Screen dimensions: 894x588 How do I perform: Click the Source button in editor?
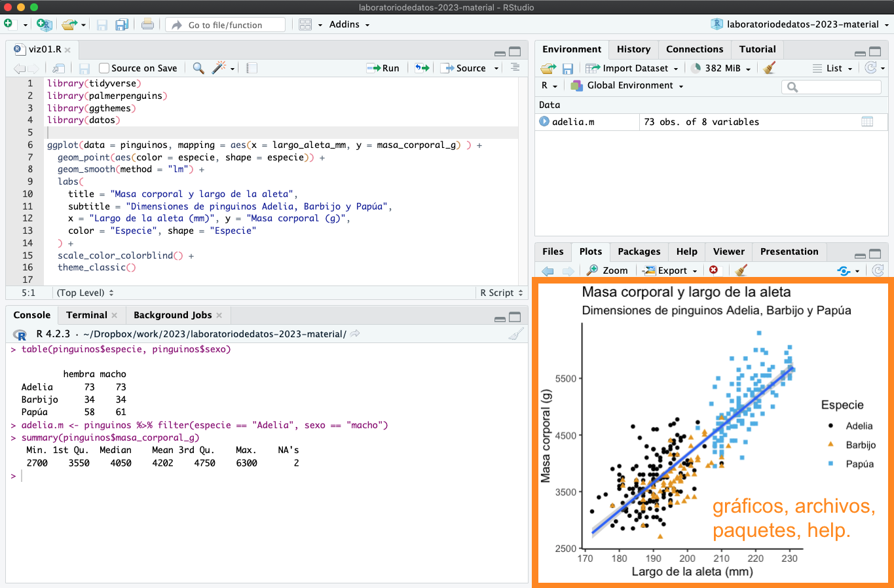(464, 68)
